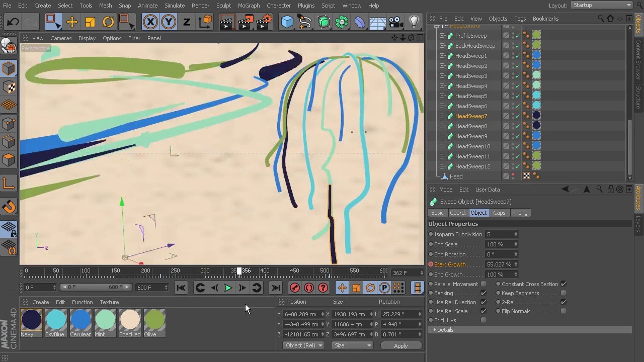
Task: Select the Olive material swatch
Action: pyautogui.click(x=154, y=320)
